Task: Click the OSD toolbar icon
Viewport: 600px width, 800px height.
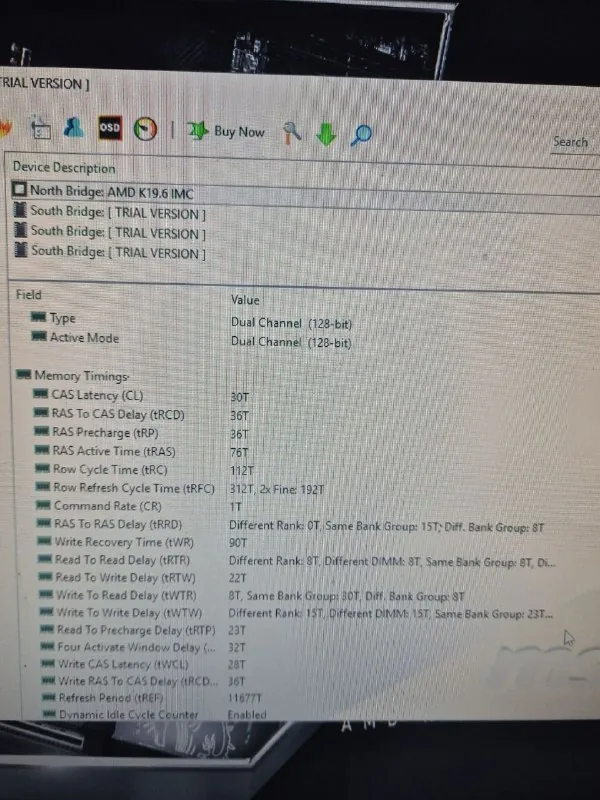Action: [110, 128]
